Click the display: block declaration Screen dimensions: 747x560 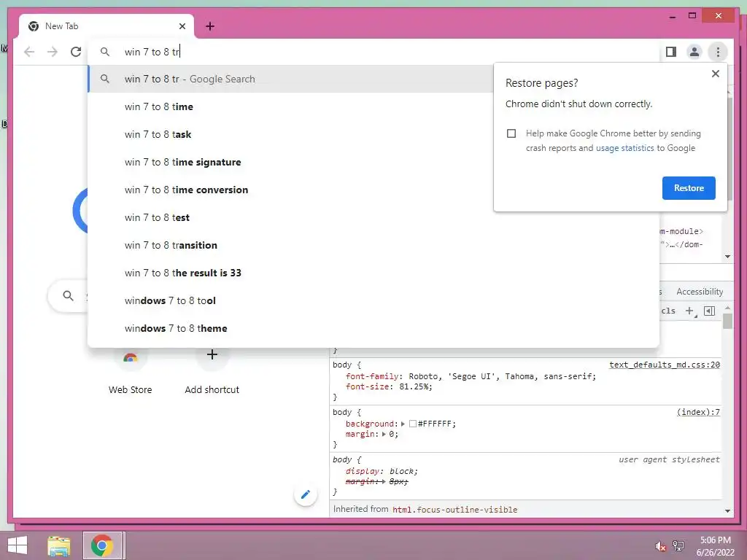coord(381,471)
